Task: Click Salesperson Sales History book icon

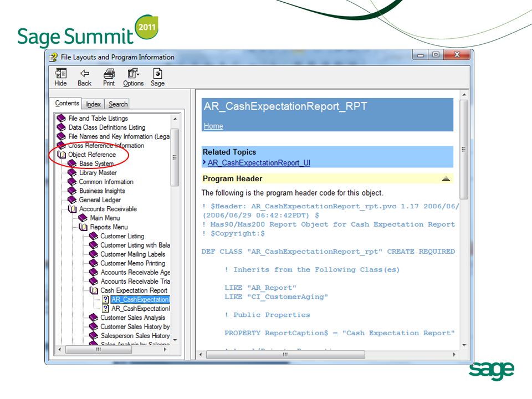Action: [x=93, y=336]
